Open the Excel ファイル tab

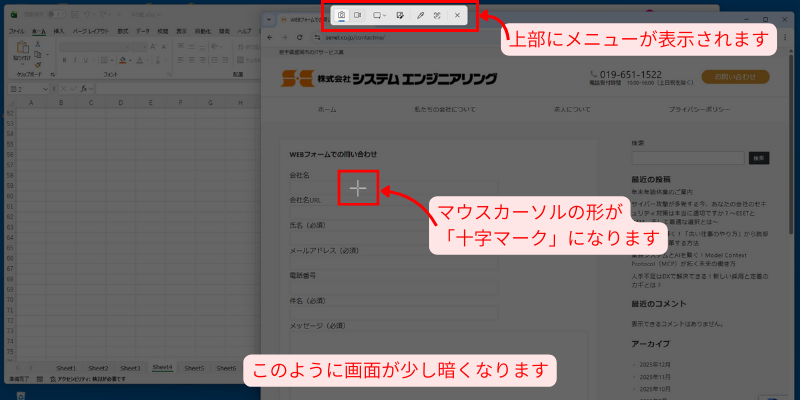click(16, 31)
